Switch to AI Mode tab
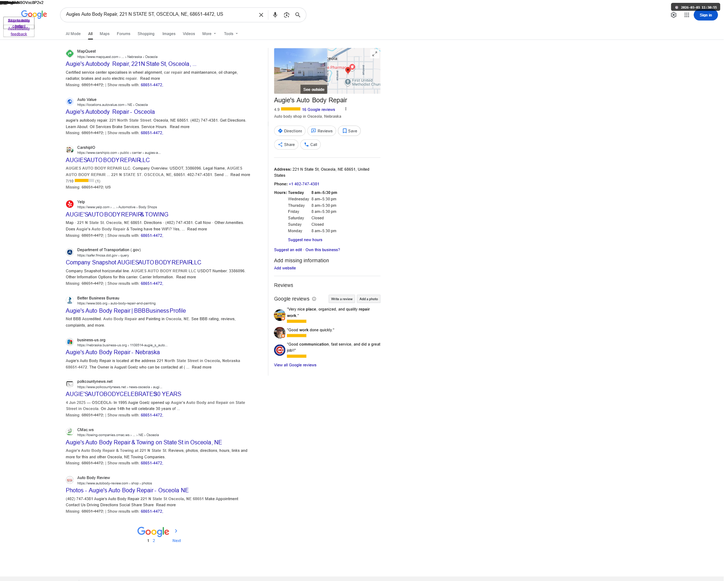The image size is (728, 581). [73, 34]
